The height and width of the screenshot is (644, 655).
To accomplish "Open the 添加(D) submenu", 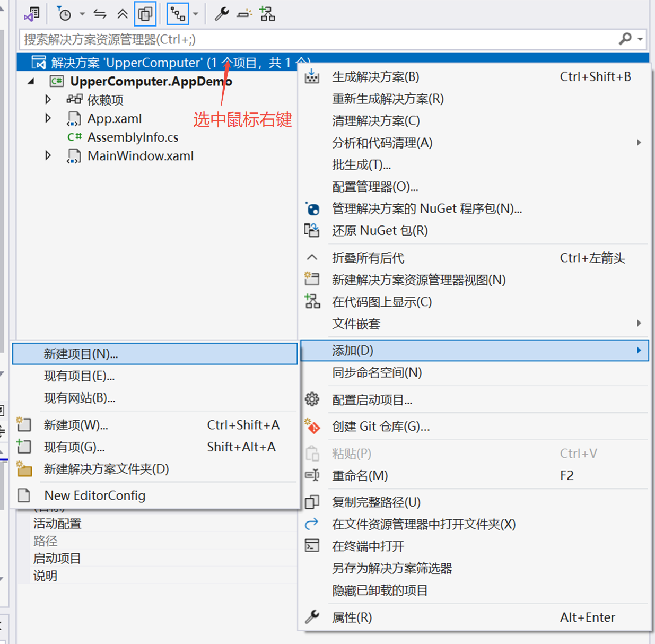I will [x=475, y=351].
